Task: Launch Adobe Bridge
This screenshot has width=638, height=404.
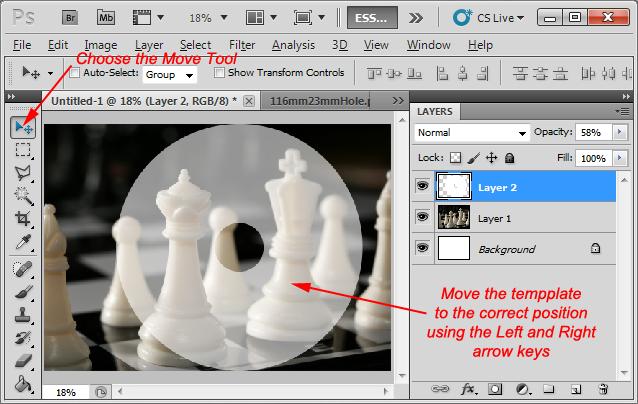Action: (70, 18)
